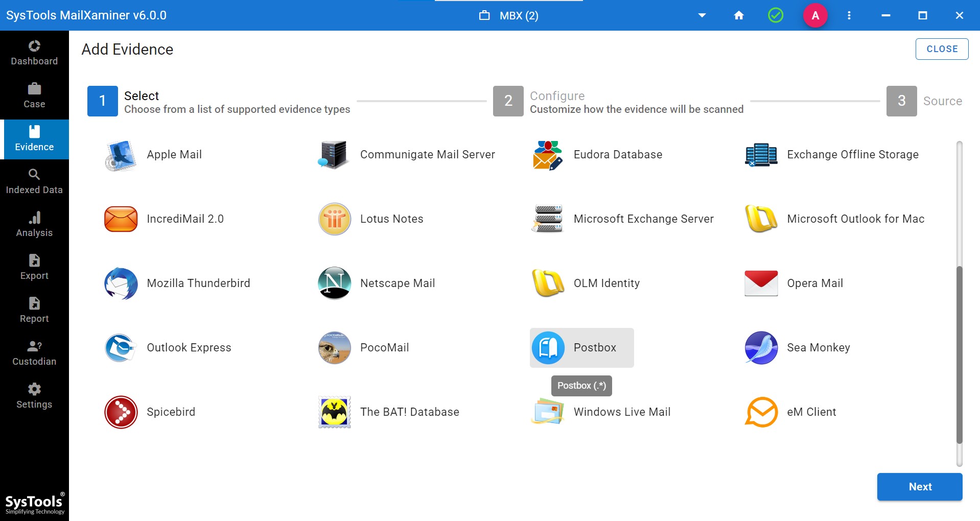This screenshot has width=980, height=521.
Task: Choose the Spicebird icon
Action: 121,412
